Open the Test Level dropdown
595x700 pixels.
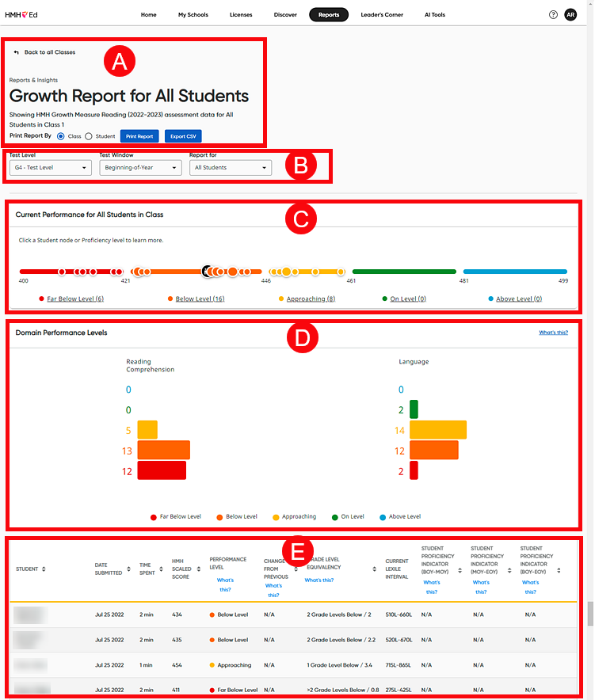pyautogui.click(x=51, y=167)
